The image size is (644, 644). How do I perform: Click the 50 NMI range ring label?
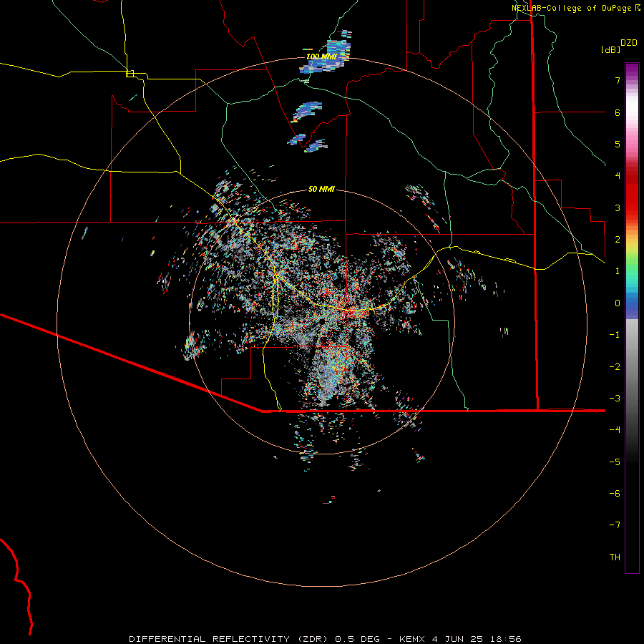(321, 189)
